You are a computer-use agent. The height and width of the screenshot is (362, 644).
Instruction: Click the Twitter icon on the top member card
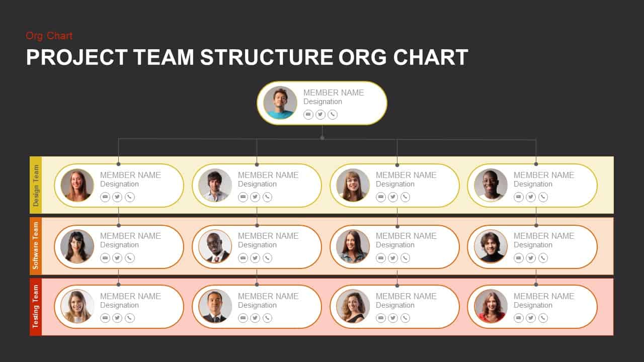[x=320, y=115]
